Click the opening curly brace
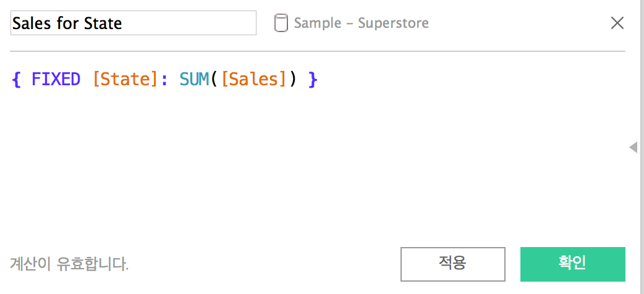 click(17, 79)
